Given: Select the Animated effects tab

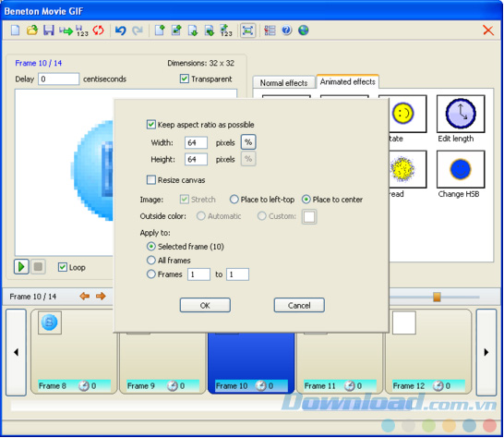Looking at the screenshot, I should coord(347,81).
